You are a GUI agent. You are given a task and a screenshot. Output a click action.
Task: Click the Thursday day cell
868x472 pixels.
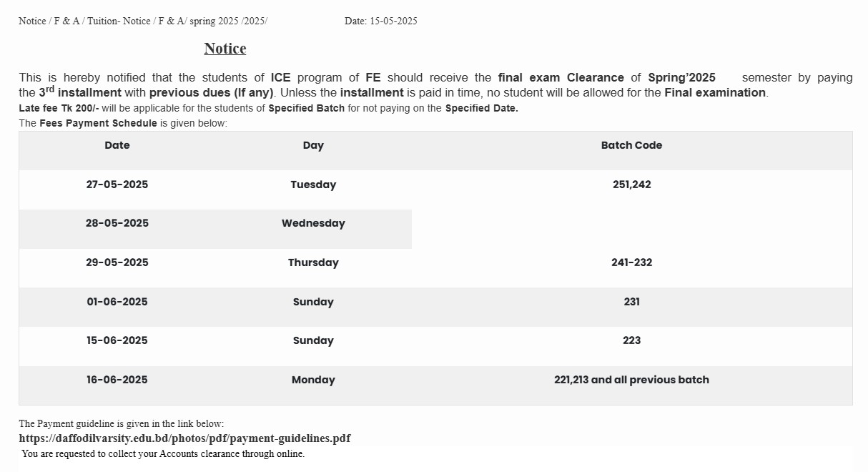[x=313, y=262]
